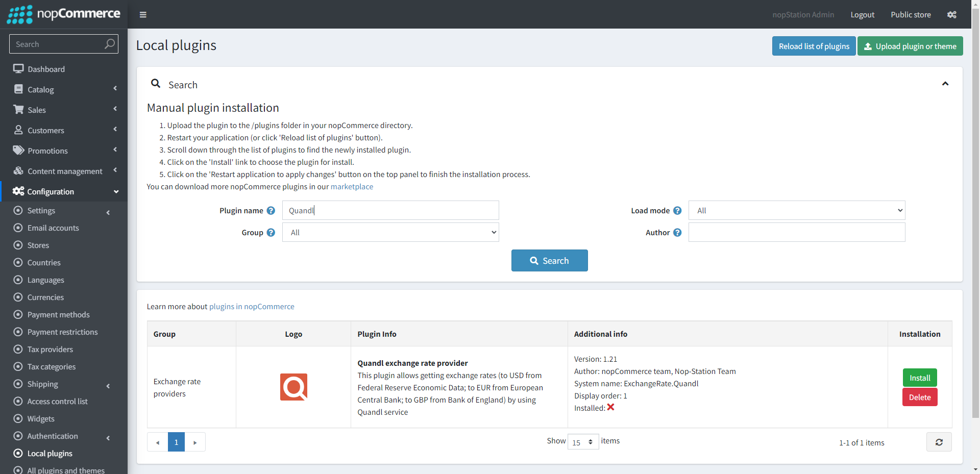Click the refresh grid icon button
This screenshot has width=980, height=474.
(939, 442)
